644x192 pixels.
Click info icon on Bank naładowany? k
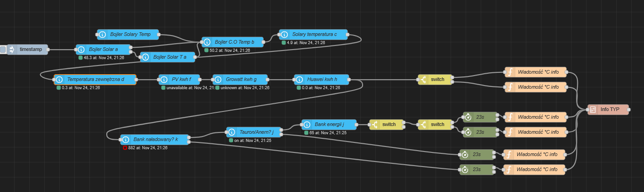click(125, 140)
